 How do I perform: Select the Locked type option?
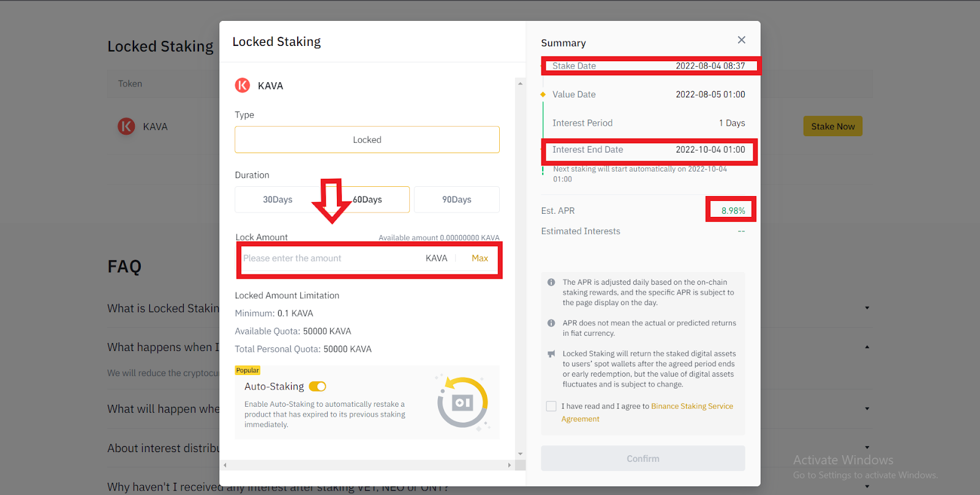pos(367,140)
